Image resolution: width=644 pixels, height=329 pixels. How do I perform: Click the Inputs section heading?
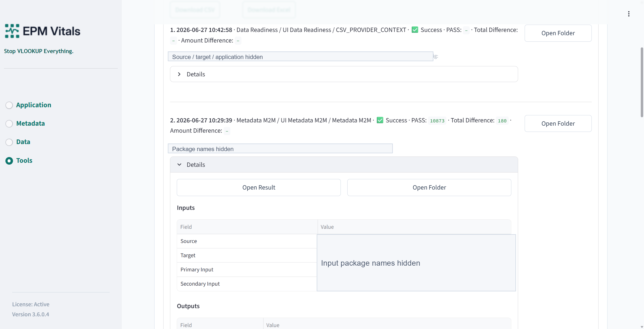[x=186, y=208]
